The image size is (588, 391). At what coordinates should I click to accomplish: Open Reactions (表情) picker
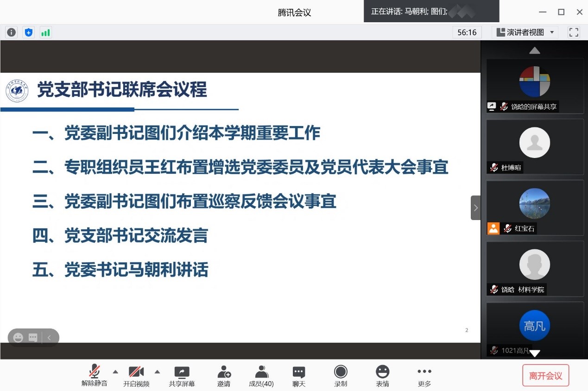[382, 376]
